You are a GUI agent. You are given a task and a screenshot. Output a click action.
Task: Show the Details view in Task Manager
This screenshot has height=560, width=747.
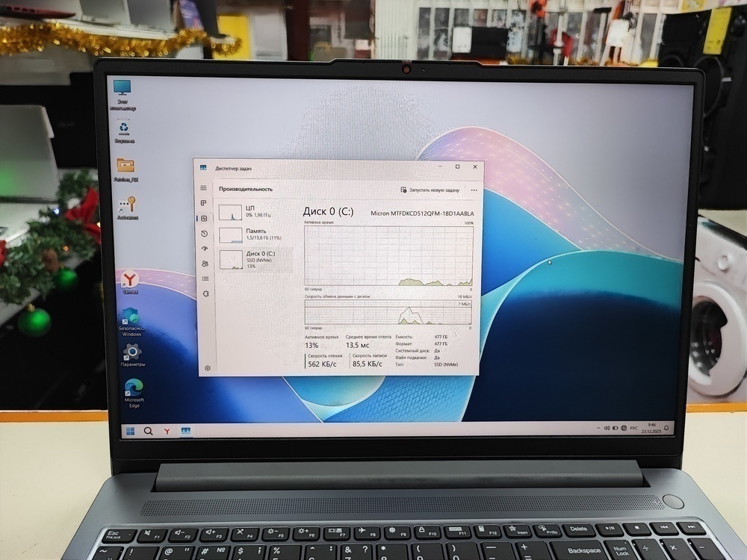pos(204,278)
